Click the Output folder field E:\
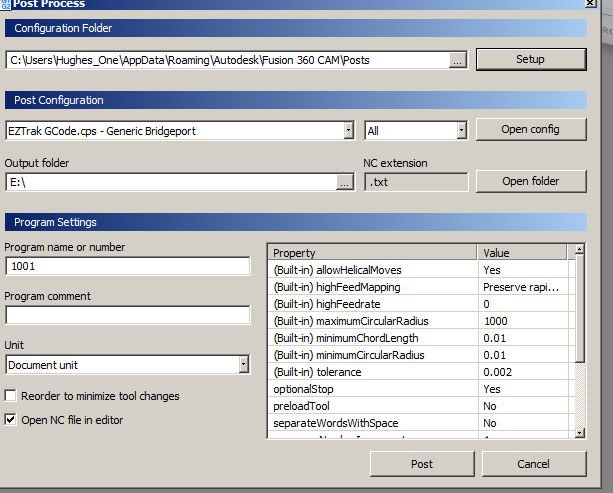The height and width of the screenshot is (493, 613). point(171,182)
